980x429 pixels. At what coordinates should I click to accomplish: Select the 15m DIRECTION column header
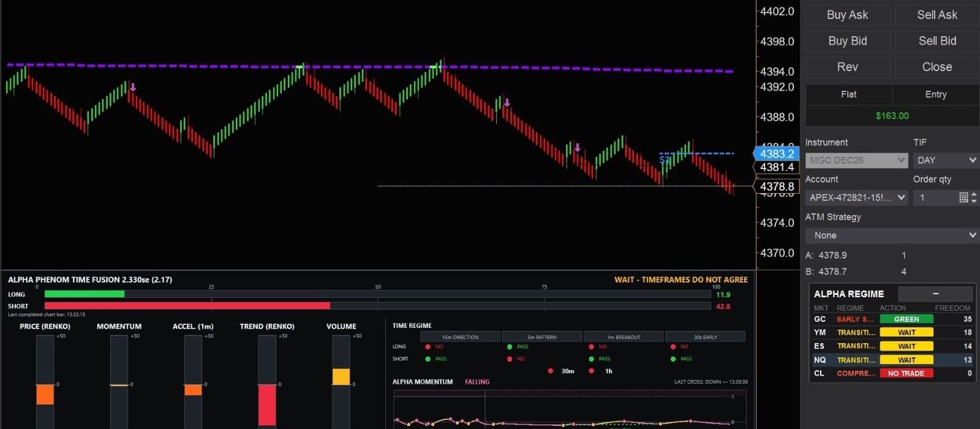[x=460, y=336]
